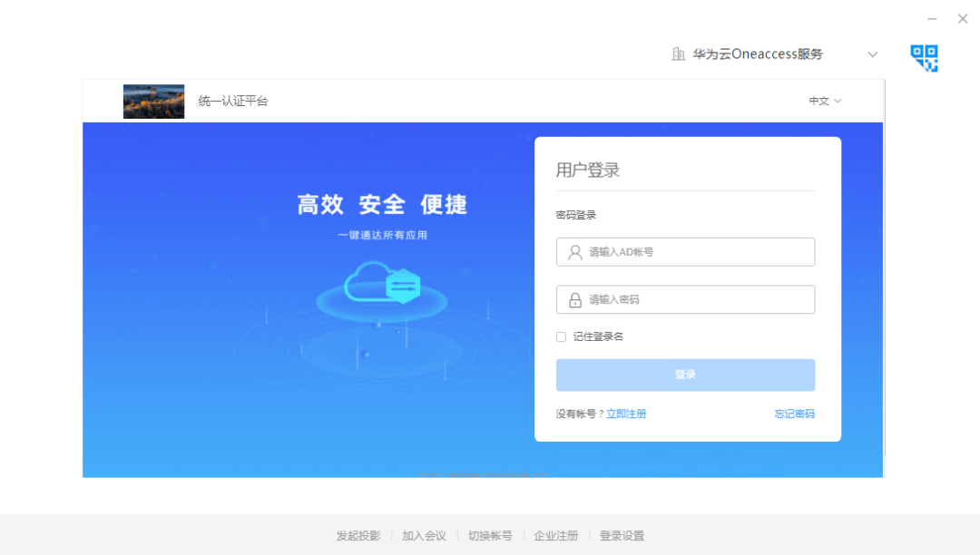This screenshot has height=555, width=980.
Task: Click the 立即注册 register link
Action: coord(626,413)
